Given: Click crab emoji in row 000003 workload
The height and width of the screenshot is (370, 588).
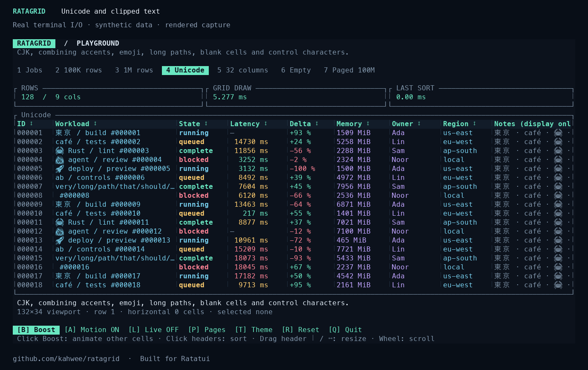Looking at the screenshot, I should tap(60, 150).
